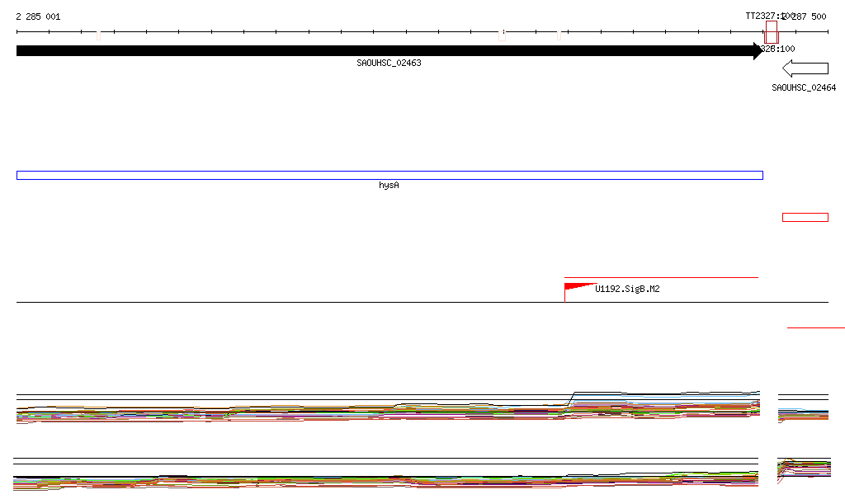
Task: Click the upper right expression profile segment
Action: pyautogui.click(x=803, y=414)
